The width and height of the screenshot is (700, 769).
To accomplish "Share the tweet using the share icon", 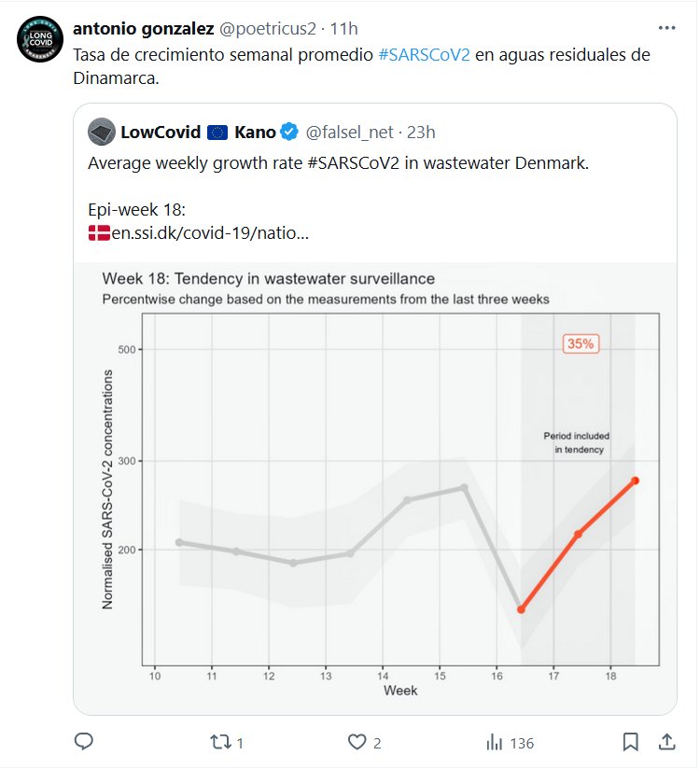I will pyautogui.click(x=666, y=742).
